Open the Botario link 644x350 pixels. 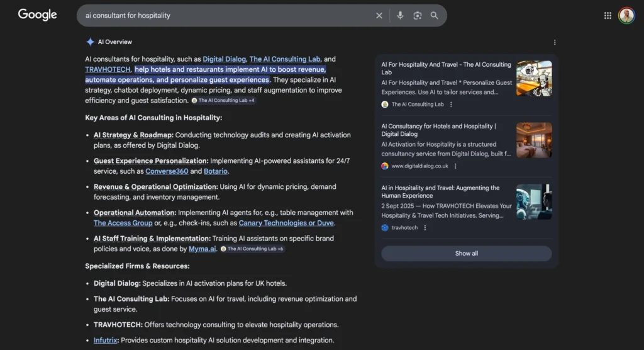pos(216,171)
